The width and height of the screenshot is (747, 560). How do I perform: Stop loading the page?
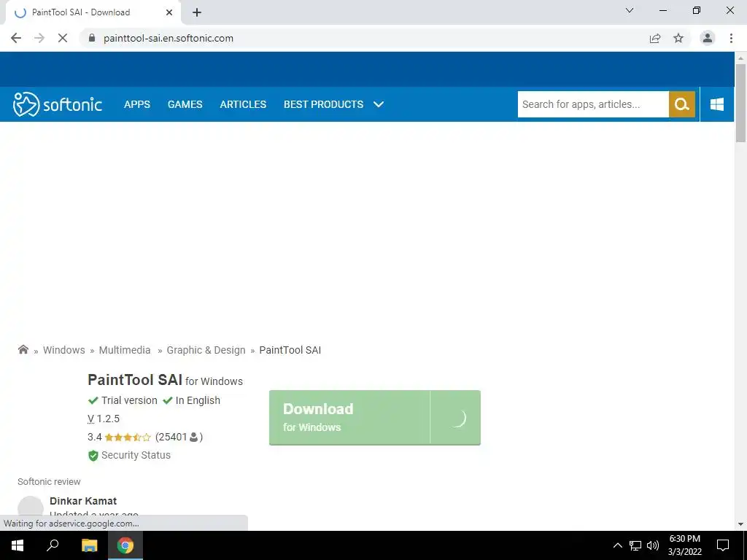click(63, 38)
